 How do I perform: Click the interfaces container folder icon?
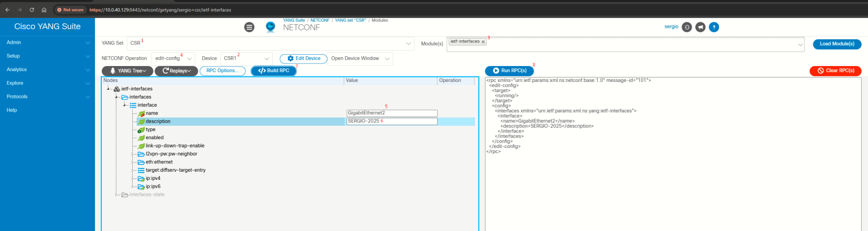(x=125, y=97)
